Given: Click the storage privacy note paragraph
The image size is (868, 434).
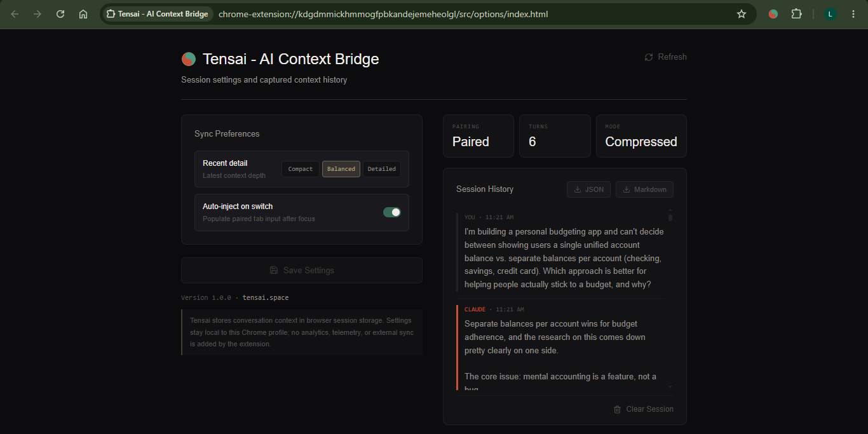Looking at the screenshot, I should tap(302, 332).
